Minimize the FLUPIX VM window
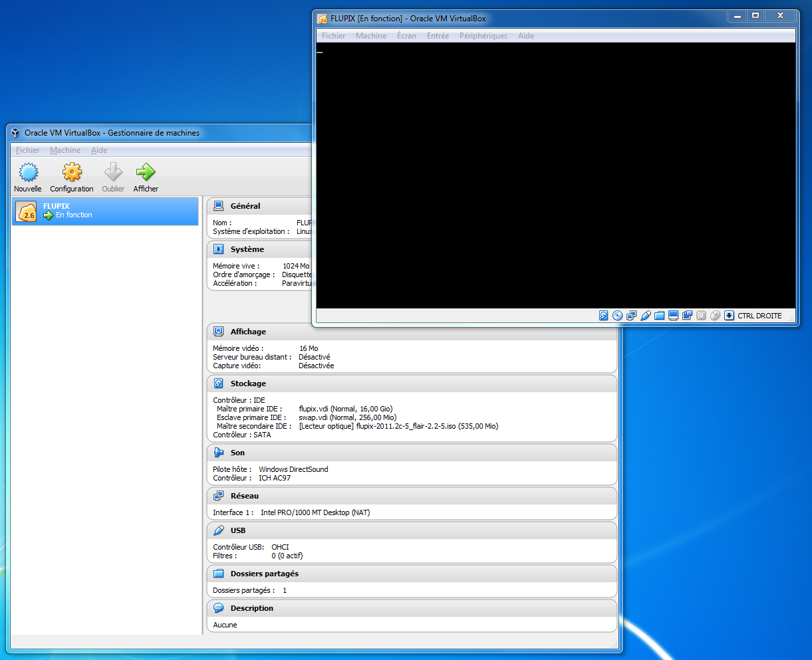This screenshot has width=812, height=660. (738, 16)
